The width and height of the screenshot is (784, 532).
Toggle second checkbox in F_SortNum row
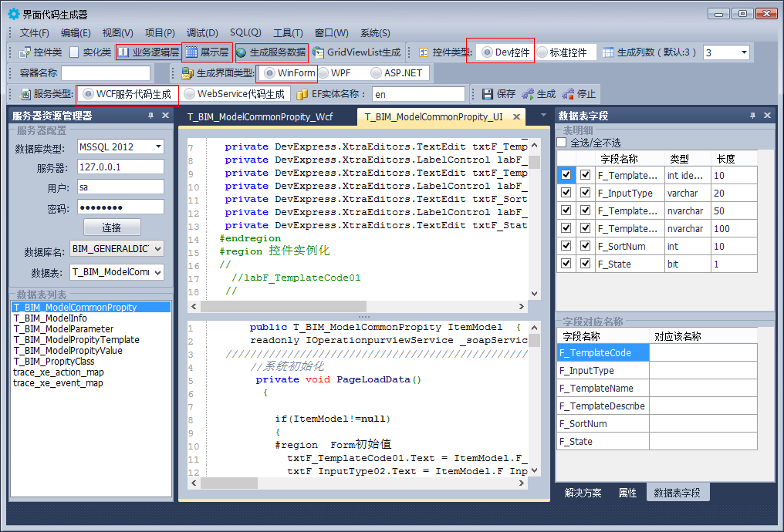click(586, 246)
